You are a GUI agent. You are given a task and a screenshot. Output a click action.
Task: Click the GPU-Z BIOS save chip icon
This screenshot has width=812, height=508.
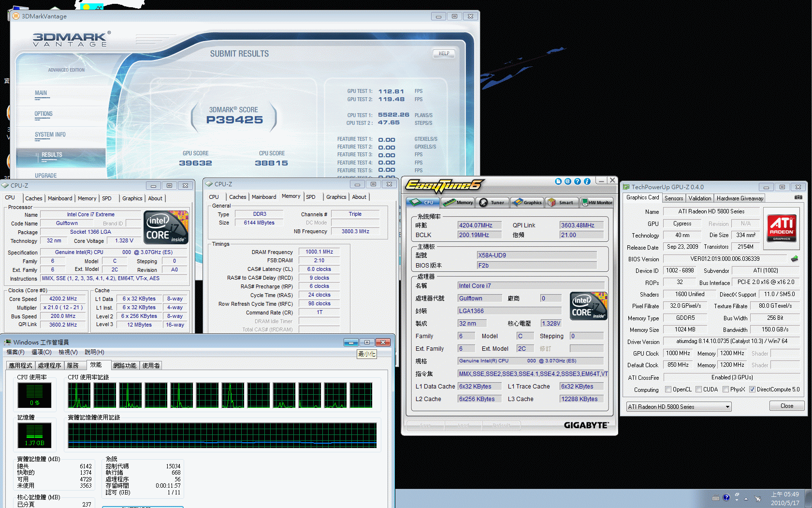[794, 259]
